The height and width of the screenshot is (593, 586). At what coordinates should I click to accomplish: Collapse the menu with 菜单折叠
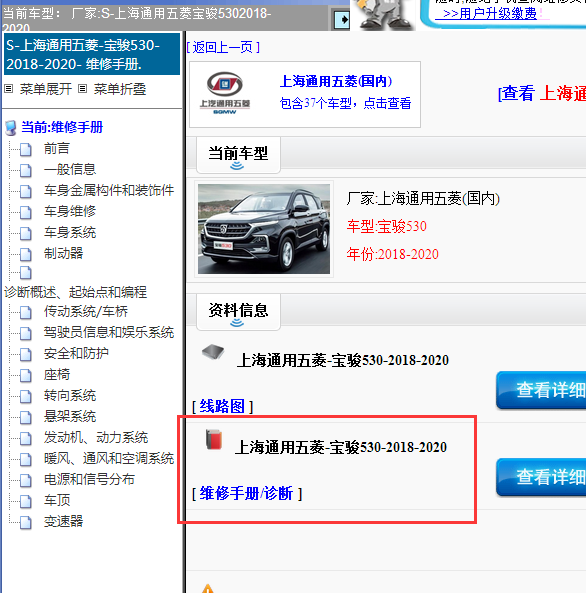(x=120, y=89)
